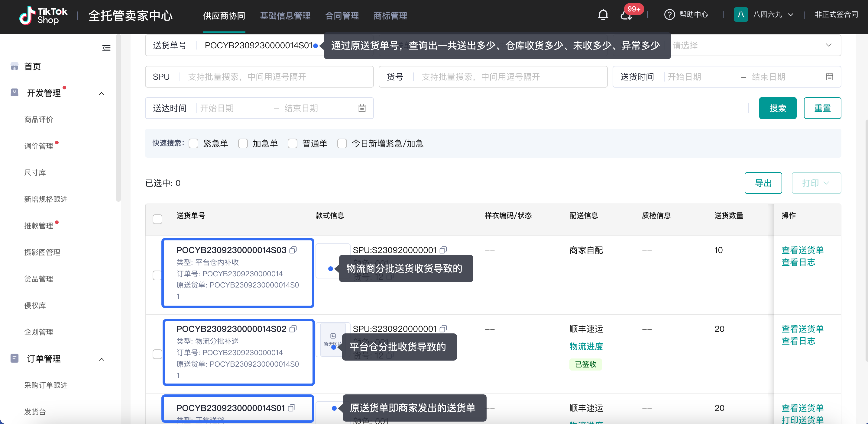Open 货品管理 in the sidebar
This screenshot has height=424, width=868.
pos(38,279)
